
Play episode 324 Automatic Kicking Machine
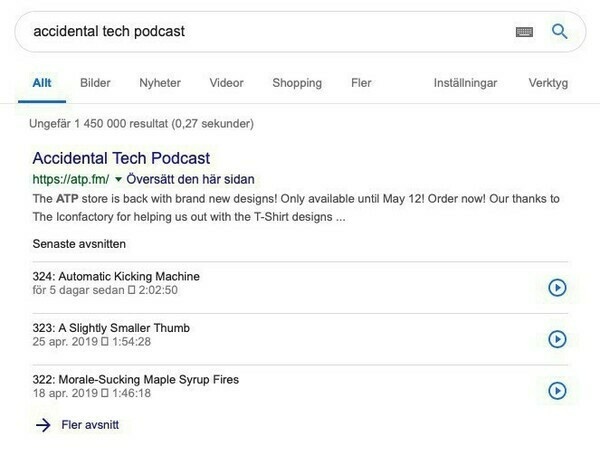point(557,288)
